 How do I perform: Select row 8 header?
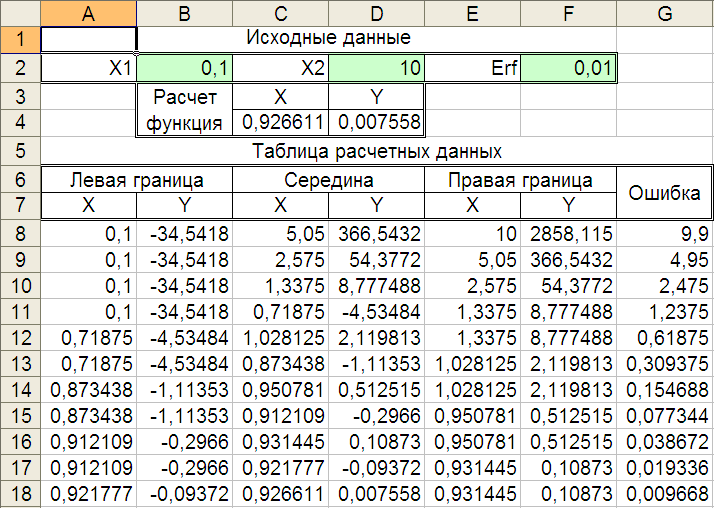tap(20, 234)
